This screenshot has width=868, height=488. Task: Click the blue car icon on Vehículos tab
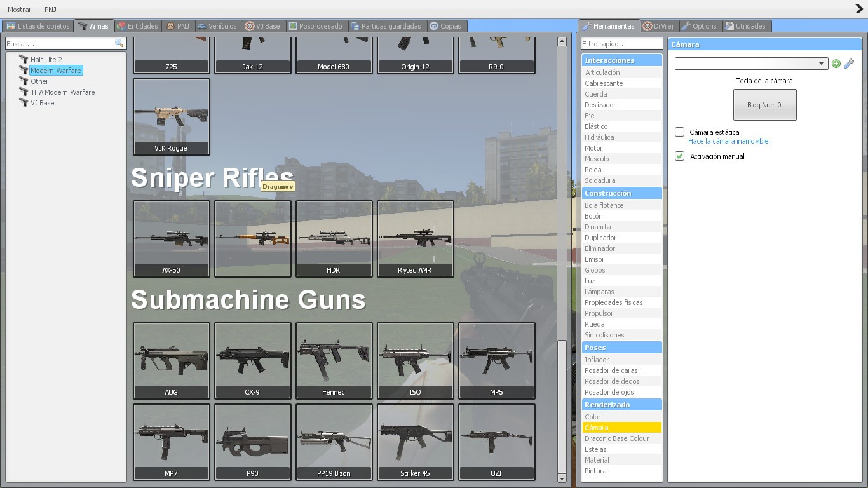coord(203,26)
